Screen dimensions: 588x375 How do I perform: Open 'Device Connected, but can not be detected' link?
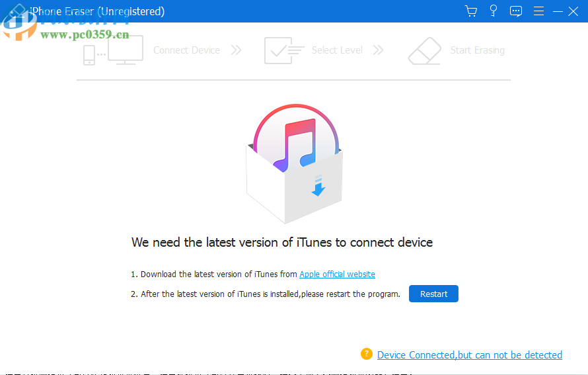coord(469,355)
